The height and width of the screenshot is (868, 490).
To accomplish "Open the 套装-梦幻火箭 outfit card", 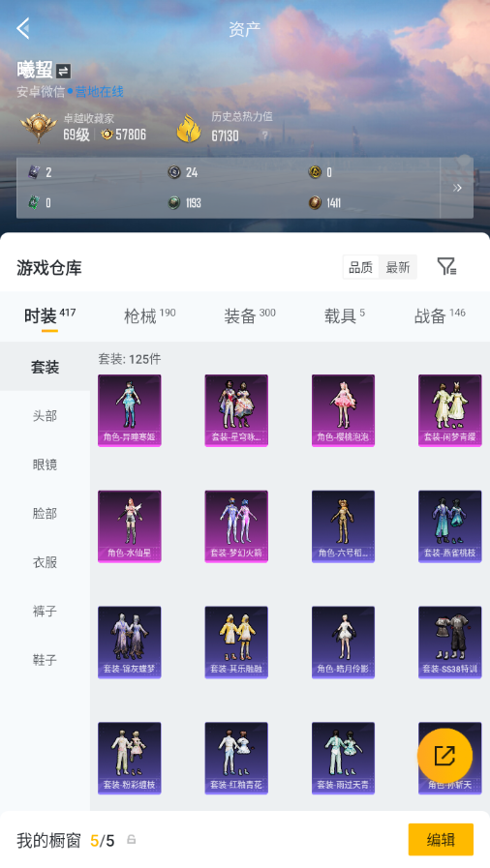I will [x=236, y=525].
